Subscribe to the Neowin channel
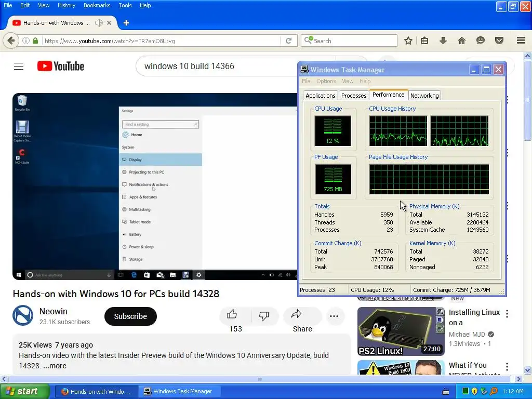The width and height of the screenshot is (532, 399). [x=130, y=316]
